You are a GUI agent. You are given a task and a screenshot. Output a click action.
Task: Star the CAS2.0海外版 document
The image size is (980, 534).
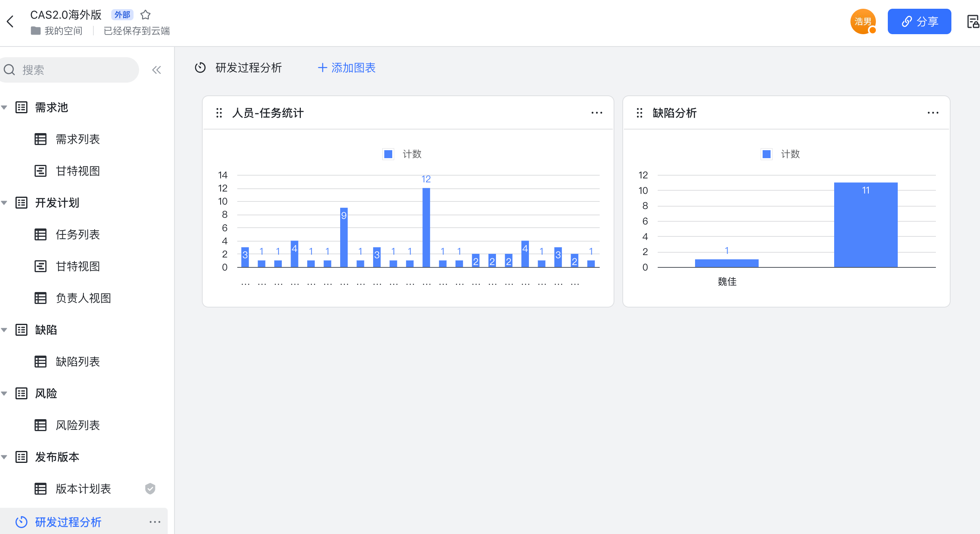(145, 15)
